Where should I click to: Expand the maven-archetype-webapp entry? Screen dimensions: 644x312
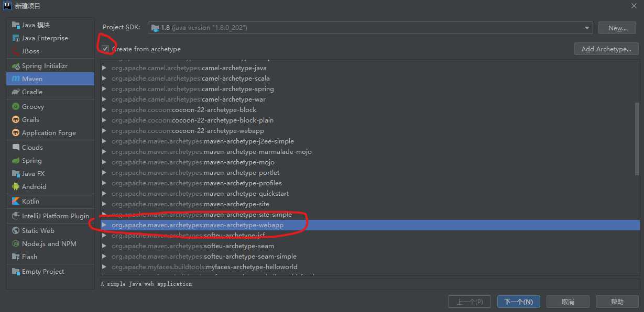[x=104, y=225]
